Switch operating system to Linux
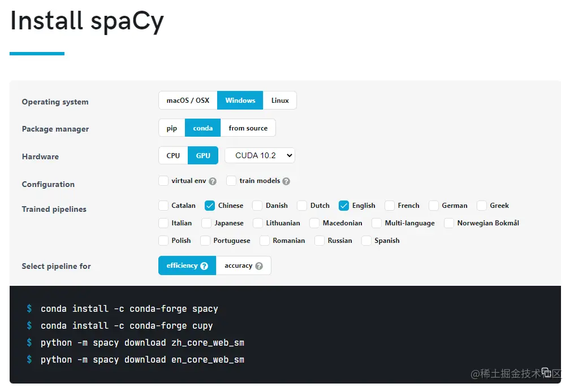 280,101
